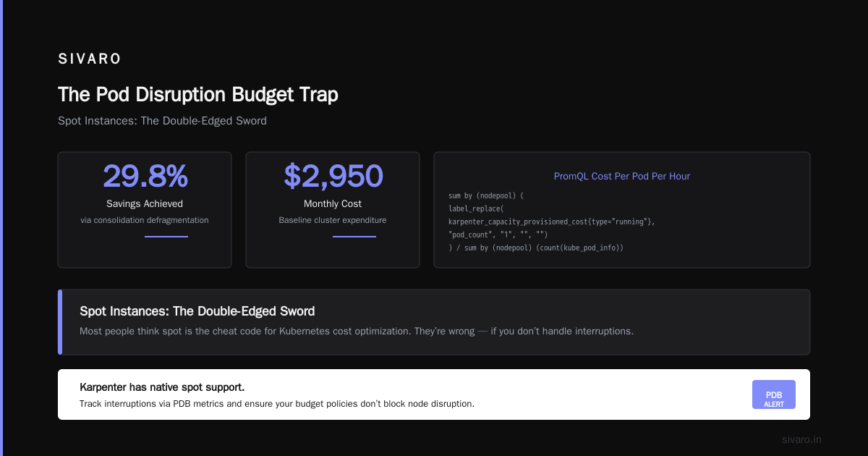Click the count(kube_pod_info) code line
This screenshot has width=868, height=456.
[x=536, y=248]
